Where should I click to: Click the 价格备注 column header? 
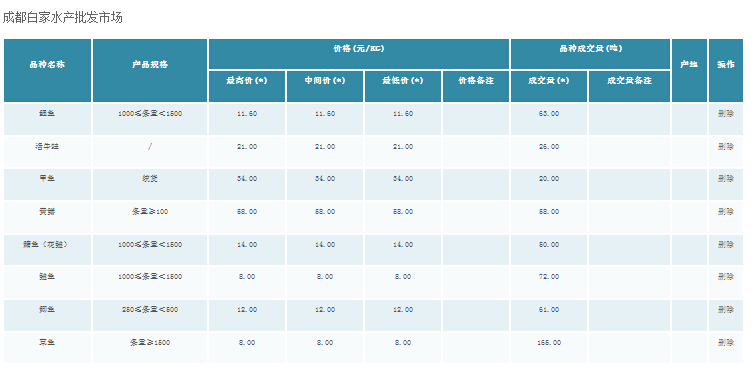476,87
